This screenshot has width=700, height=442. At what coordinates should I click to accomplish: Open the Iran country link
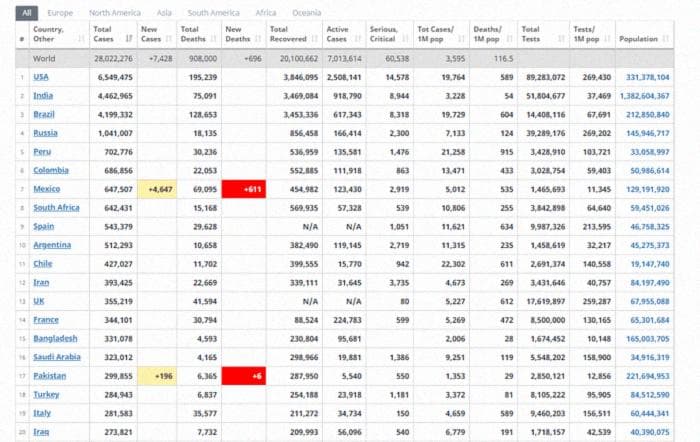[41, 283]
